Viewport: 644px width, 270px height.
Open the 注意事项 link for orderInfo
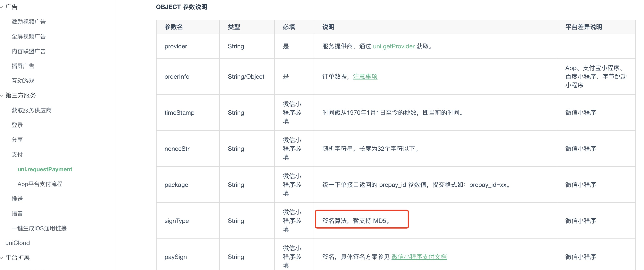365,76
